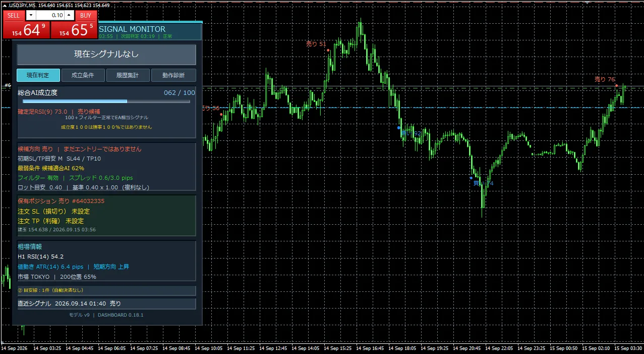The width and height of the screenshot is (644, 354).
Task: Click the 0.10 lot size field
Action: pyautogui.click(x=50, y=15)
